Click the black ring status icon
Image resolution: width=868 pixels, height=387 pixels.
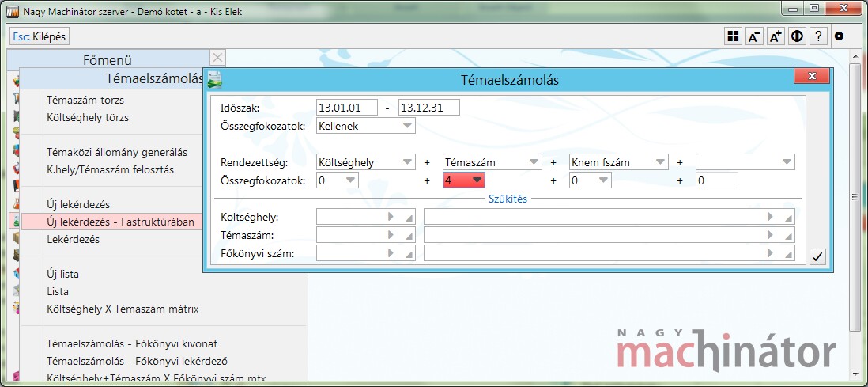(x=840, y=36)
